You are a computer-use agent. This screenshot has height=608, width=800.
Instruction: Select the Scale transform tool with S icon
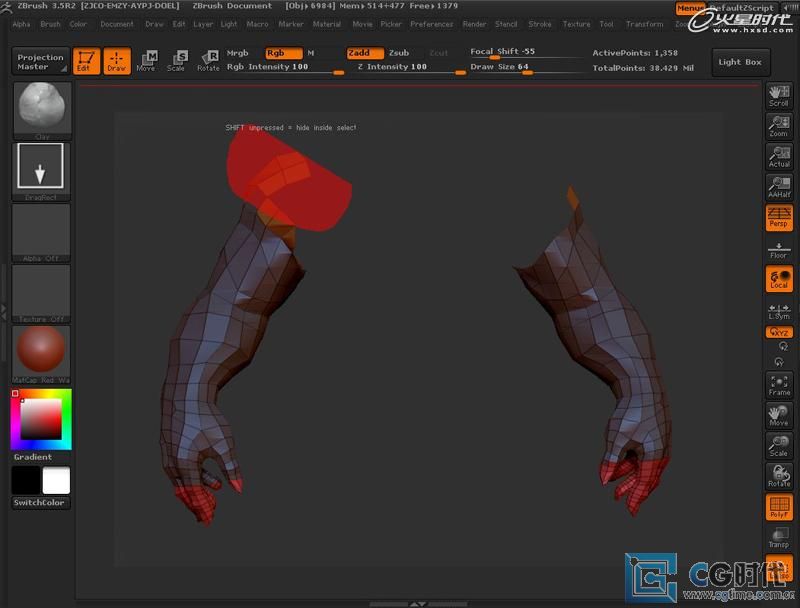177,61
